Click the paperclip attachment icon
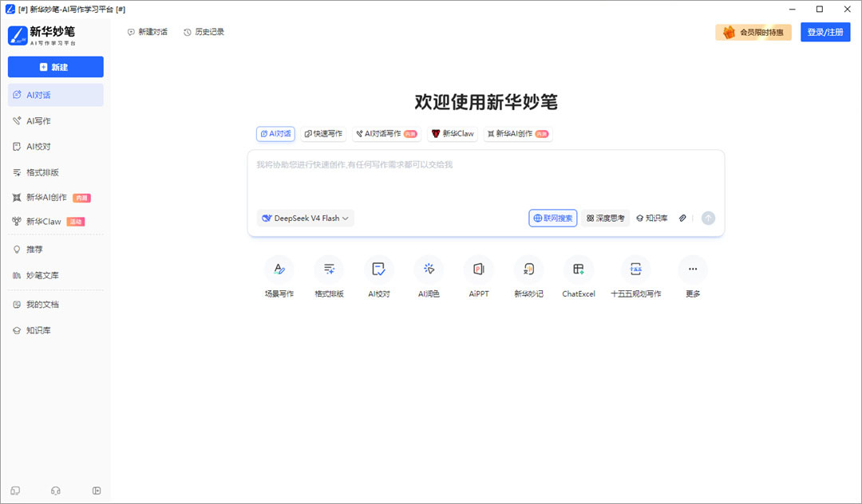 coord(682,218)
